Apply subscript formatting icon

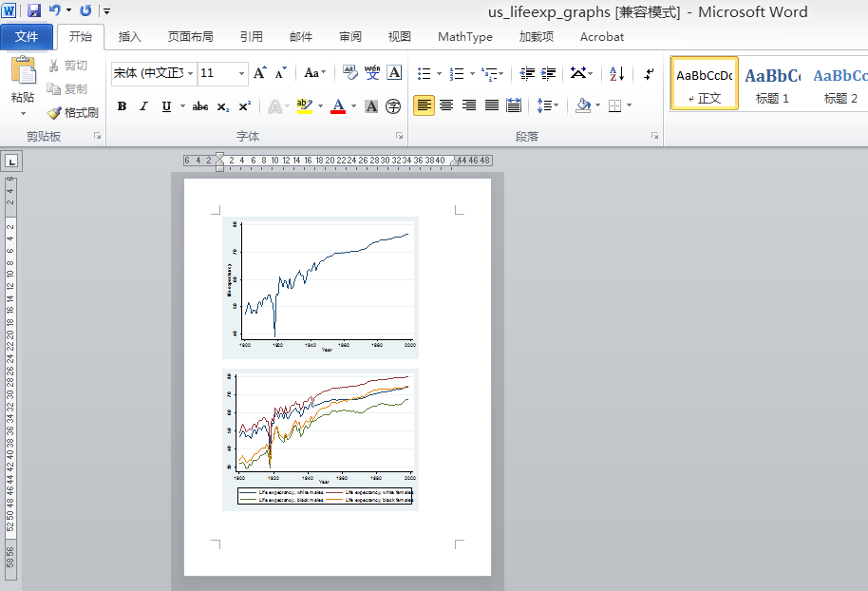222,106
